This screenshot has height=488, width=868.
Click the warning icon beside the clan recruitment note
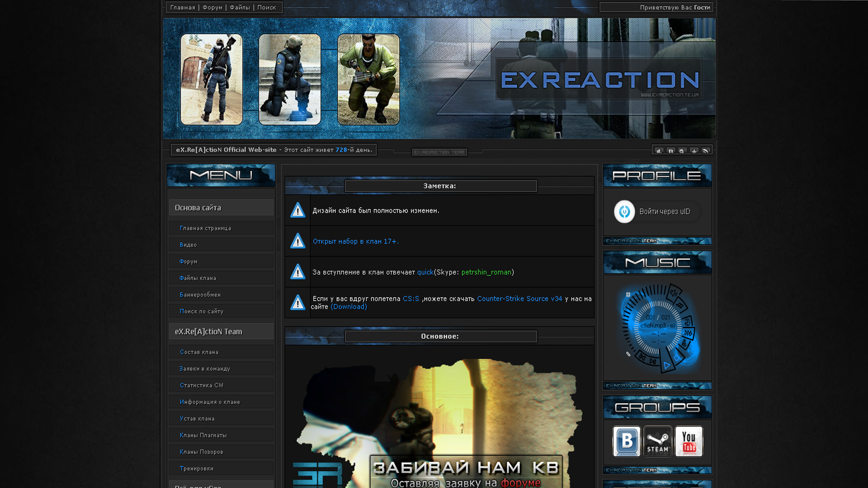point(298,241)
